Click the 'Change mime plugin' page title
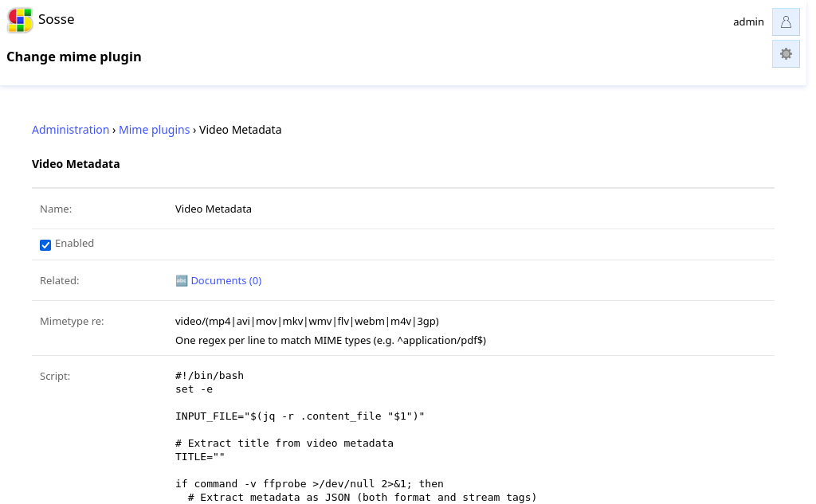 point(74,57)
